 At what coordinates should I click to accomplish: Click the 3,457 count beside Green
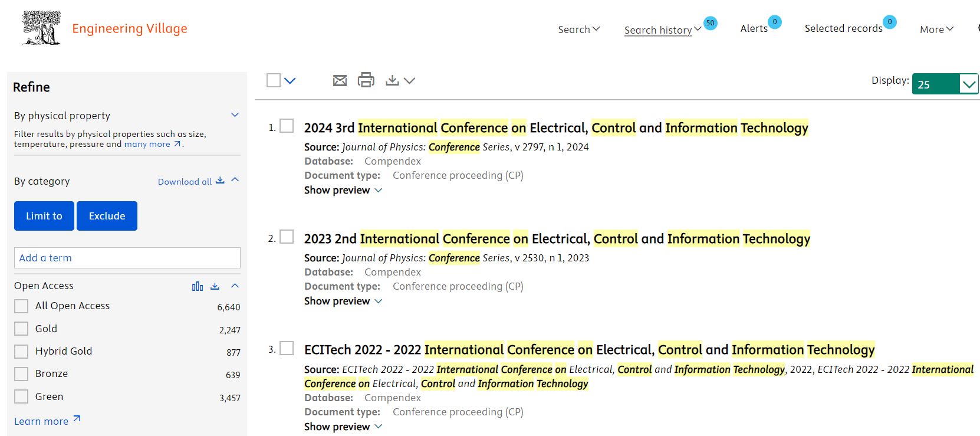(x=230, y=398)
